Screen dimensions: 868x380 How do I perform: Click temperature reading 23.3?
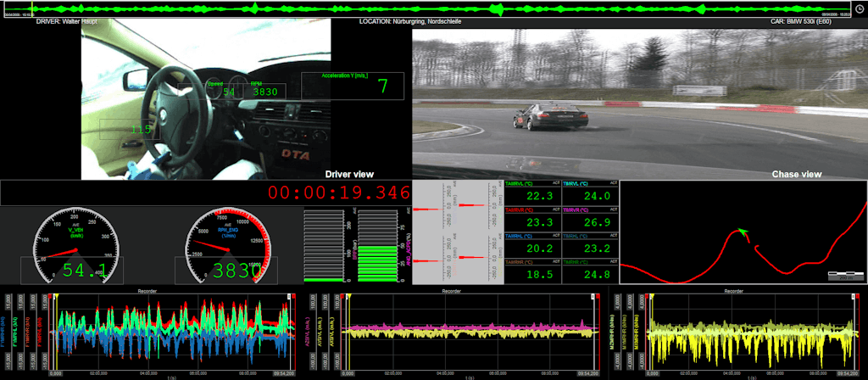[539, 222]
